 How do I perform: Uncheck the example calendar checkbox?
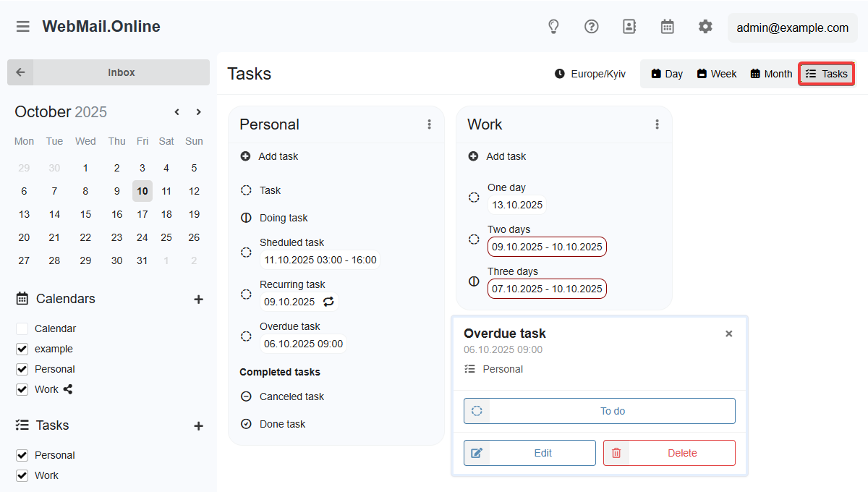click(x=22, y=349)
